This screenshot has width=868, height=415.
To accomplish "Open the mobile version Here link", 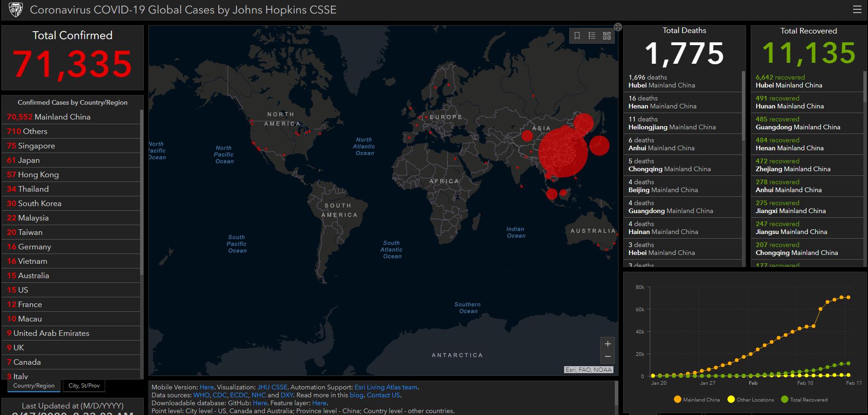I will tap(207, 387).
